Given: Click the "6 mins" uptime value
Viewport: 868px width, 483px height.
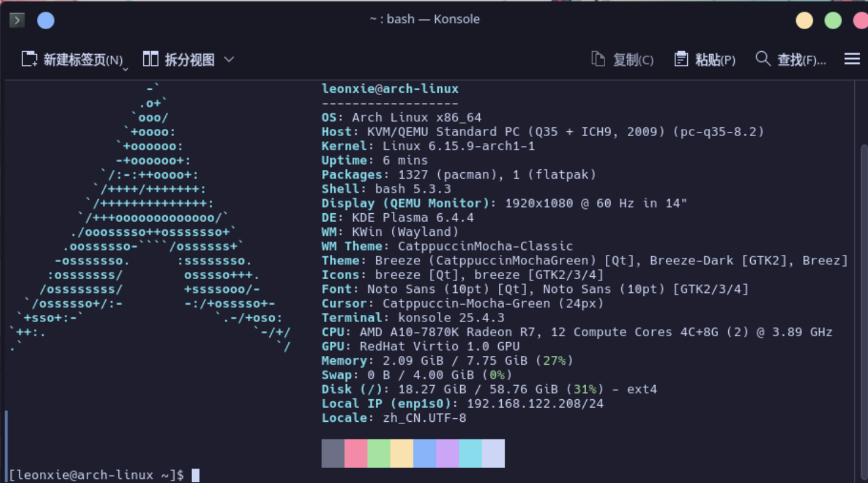Looking at the screenshot, I should click(x=405, y=160).
